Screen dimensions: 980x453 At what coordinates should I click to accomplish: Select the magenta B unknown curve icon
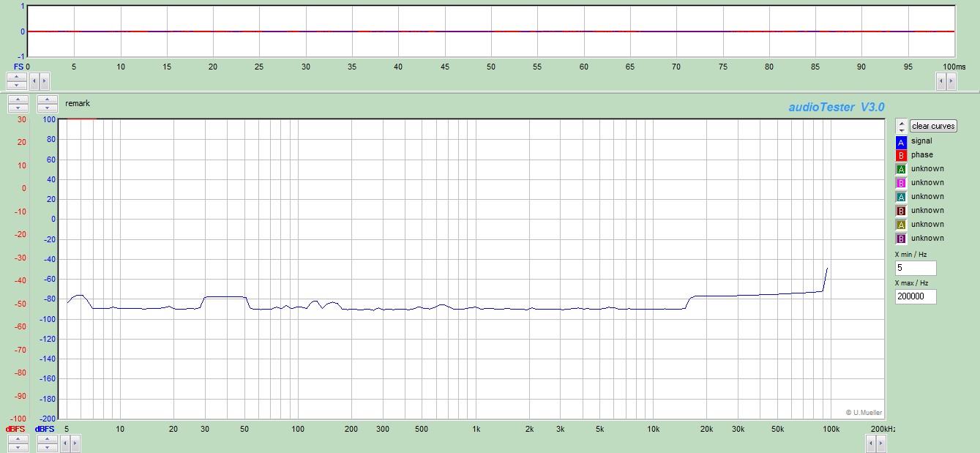click(901, 183)
